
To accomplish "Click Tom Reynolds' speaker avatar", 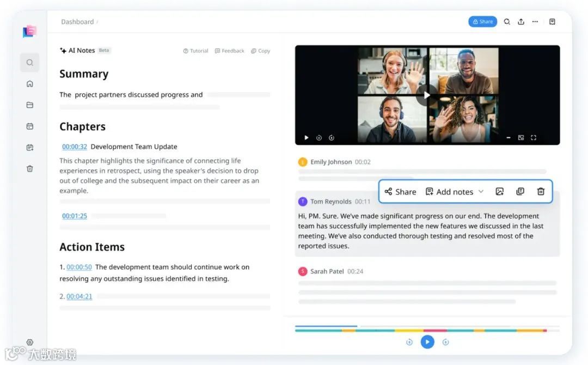I will click(303, 202).
